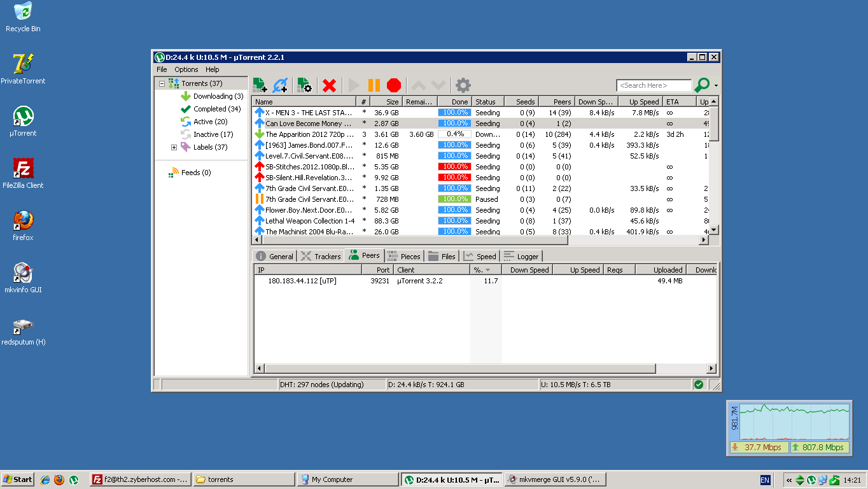Click the Move Down Queue arrow icon
The width and height of the screenshot is (868, 489).
tap(438, 85)
